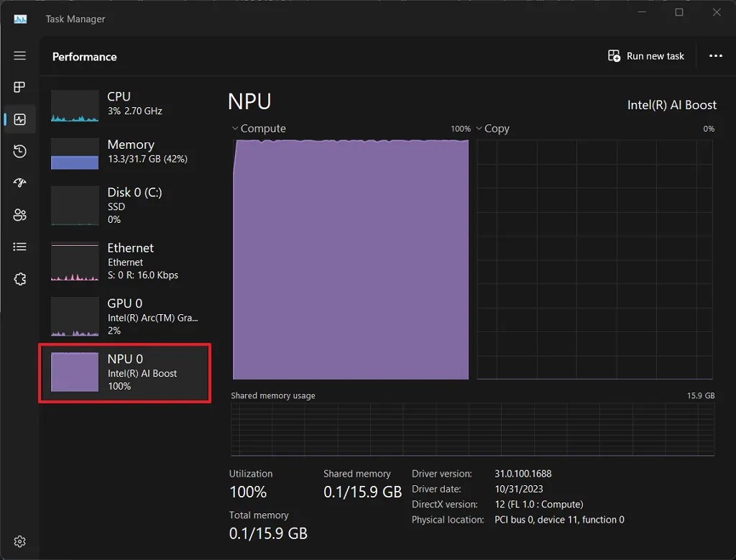Image resolution: width=736 pixels, height=560 pixels.
Task: Open the more options ellipsis menu
Action: pos(715,55)
